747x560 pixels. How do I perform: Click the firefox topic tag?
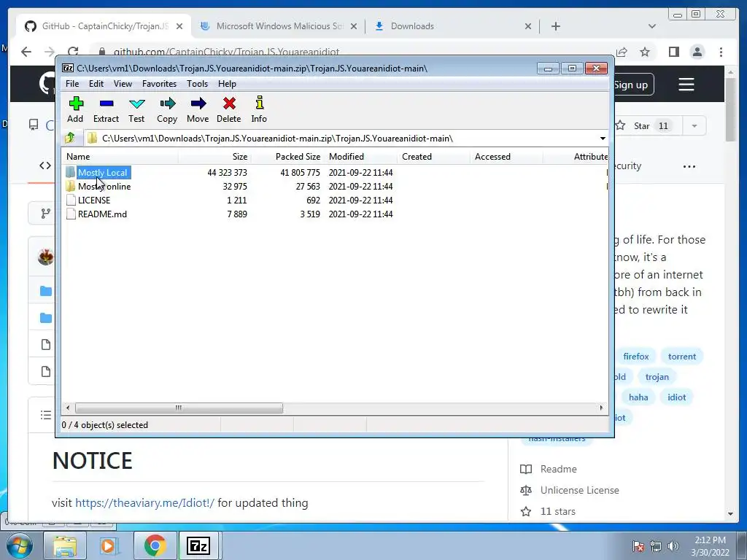point(636,356)
